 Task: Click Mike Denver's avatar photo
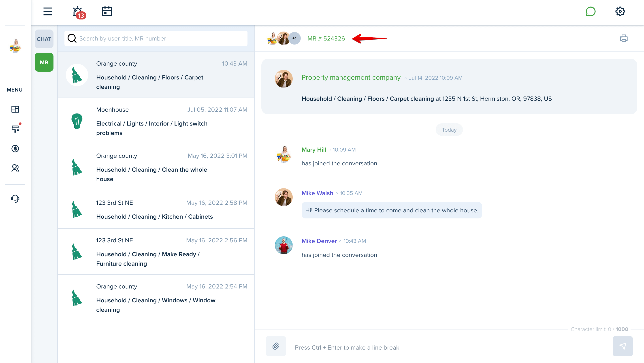pyautogui.click(x=284, y=245)
